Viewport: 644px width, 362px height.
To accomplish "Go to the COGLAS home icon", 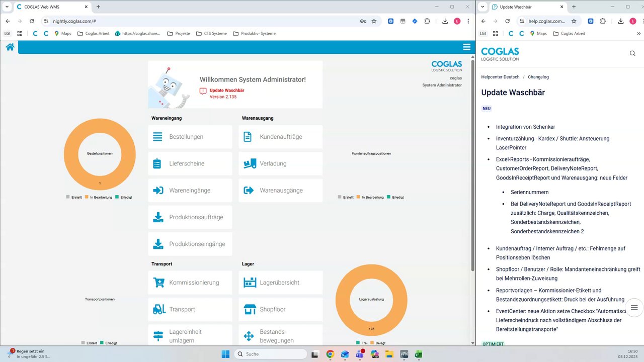I will 10,47.
